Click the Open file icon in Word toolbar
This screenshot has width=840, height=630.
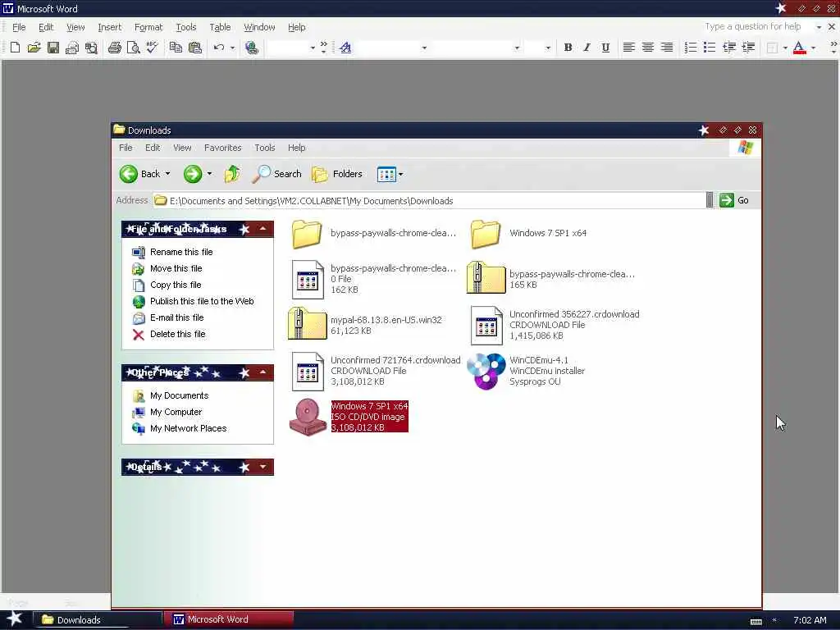coord(34,48)
